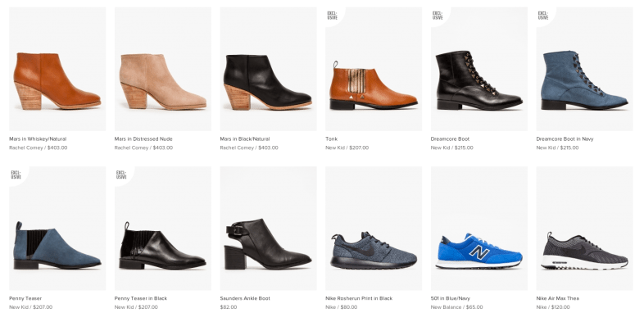Click the Saunders Ankle Boot title text

click(x=245, y=298)
